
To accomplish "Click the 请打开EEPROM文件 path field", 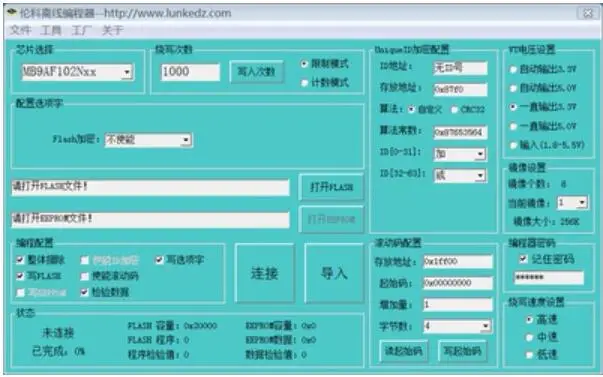I will (x=150, y=219).
